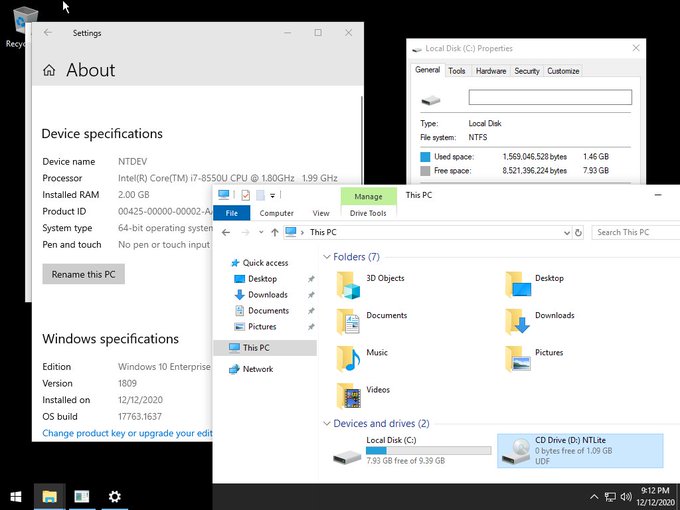This screenshot has width=680, height=510.
Task: Open File Explorer from the taskbar
Action: [x=49, y=497]
